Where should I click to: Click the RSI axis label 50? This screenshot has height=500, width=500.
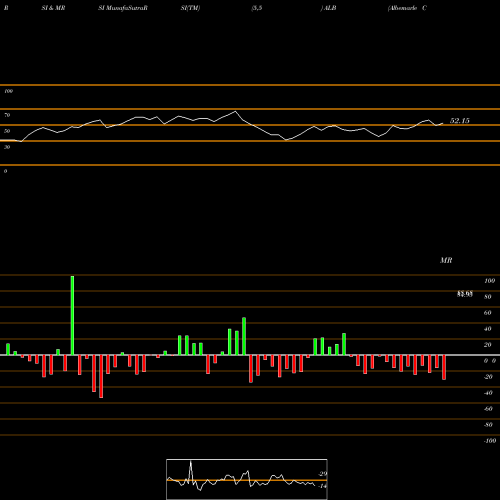pos(7,131)
